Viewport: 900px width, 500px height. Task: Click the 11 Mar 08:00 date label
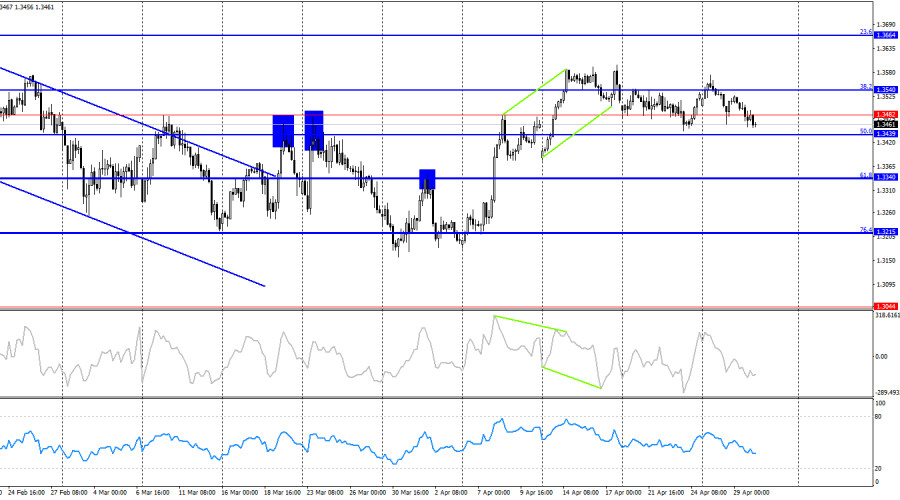197,493
